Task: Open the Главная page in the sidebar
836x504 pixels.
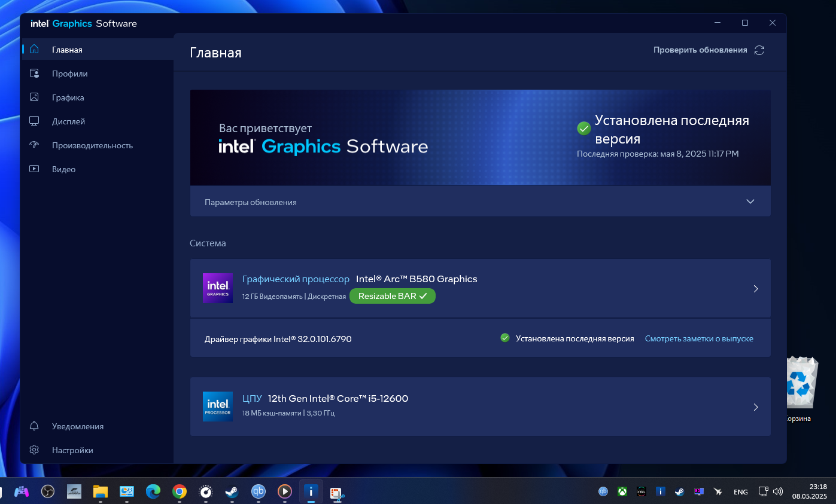Action: [x=98, y=50]
